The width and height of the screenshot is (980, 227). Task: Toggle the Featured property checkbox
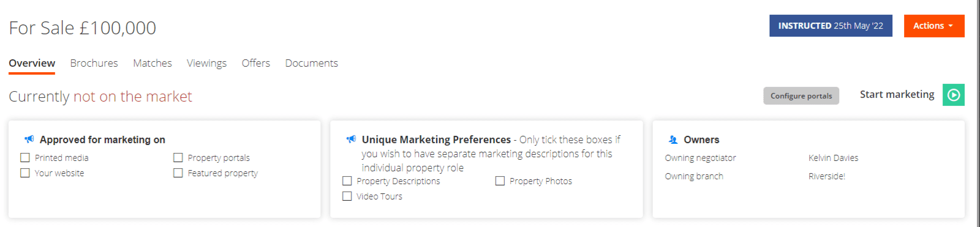(x=178, y=173)
